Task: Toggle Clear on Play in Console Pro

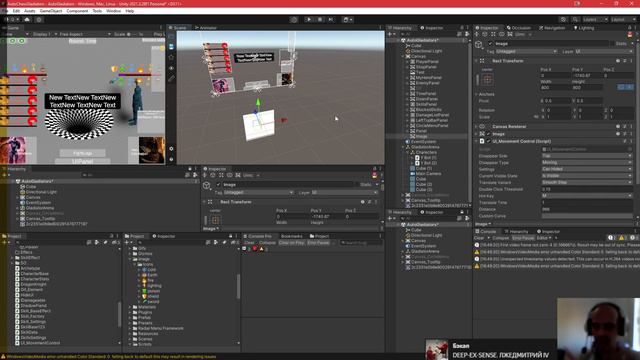Action: 291,242
